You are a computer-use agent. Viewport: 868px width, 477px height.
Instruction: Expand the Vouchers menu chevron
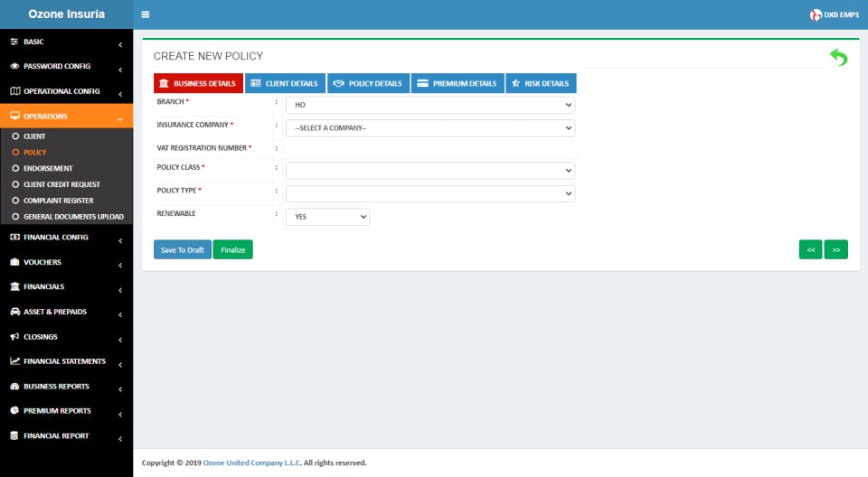coord(120,266)
